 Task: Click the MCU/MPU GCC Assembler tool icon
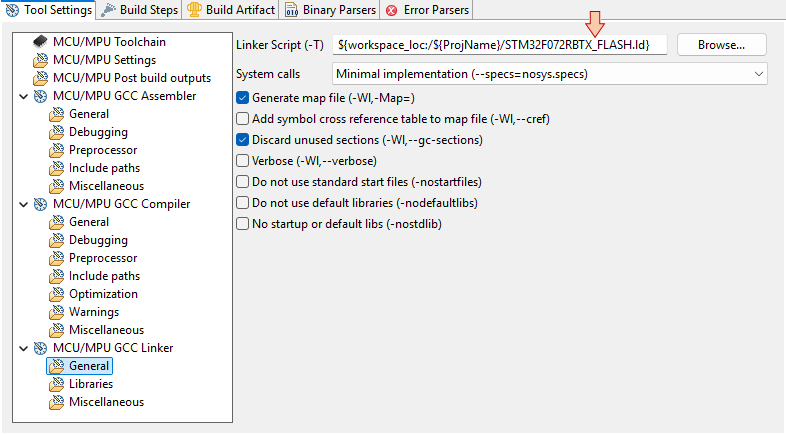pyautogui.click(x=40, y=96)
